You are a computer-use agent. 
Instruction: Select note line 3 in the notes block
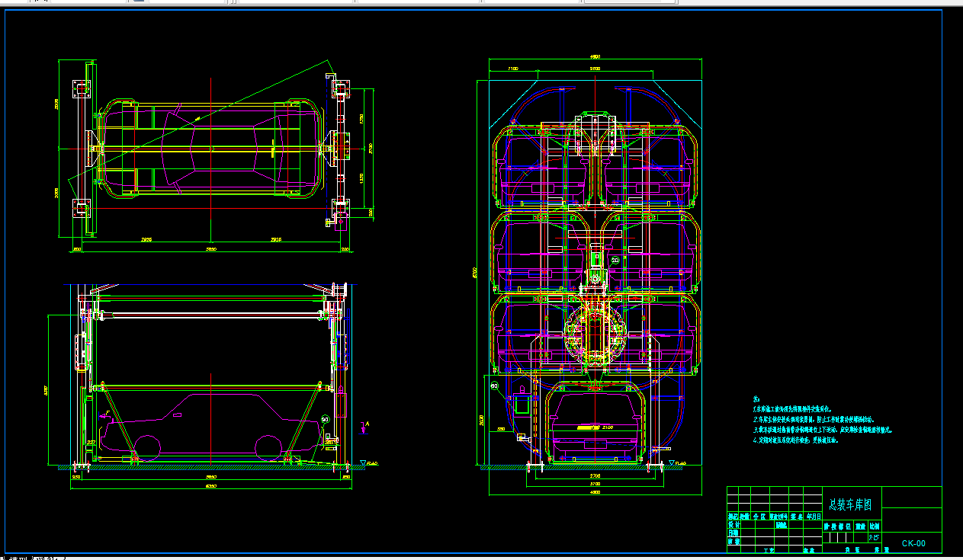tap(822, 430)
